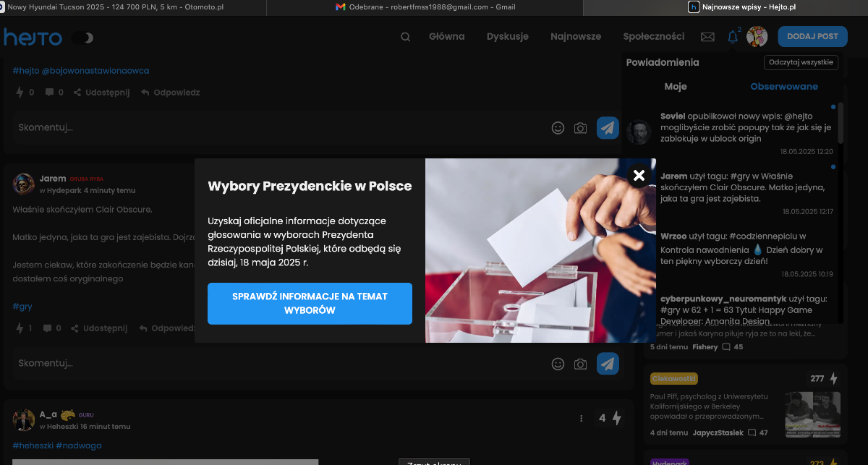Screen dimensions: 868x465
Task: Switch to the Obserwowane notifications tab
Action: [784, 87]
